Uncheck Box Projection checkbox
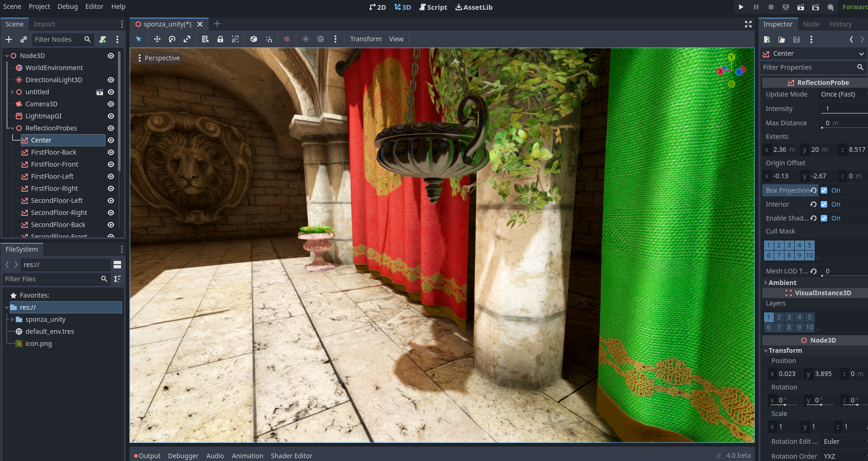The height and width of the screenshot is (461, 868). pos(824,190)
